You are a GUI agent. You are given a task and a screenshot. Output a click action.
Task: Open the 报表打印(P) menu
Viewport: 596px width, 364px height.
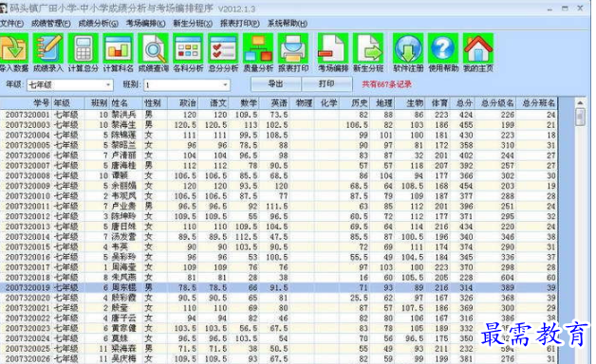[x=240, y=24]
